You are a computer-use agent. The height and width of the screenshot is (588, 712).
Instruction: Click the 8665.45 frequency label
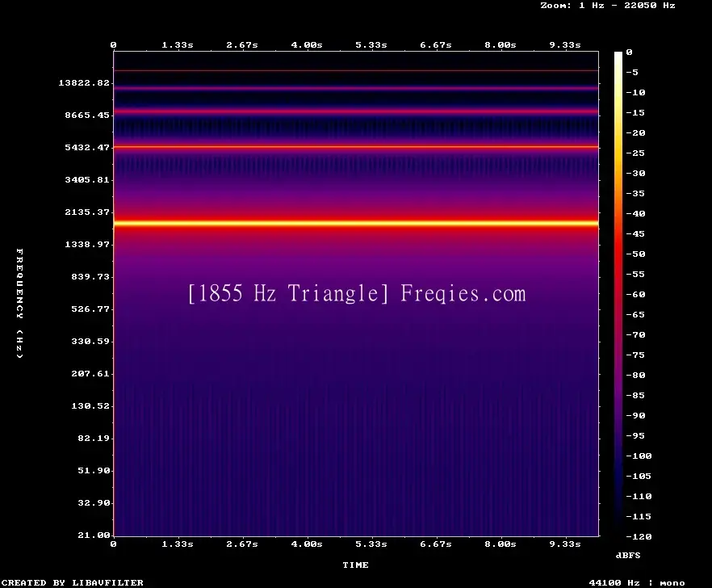pos(87,115)
